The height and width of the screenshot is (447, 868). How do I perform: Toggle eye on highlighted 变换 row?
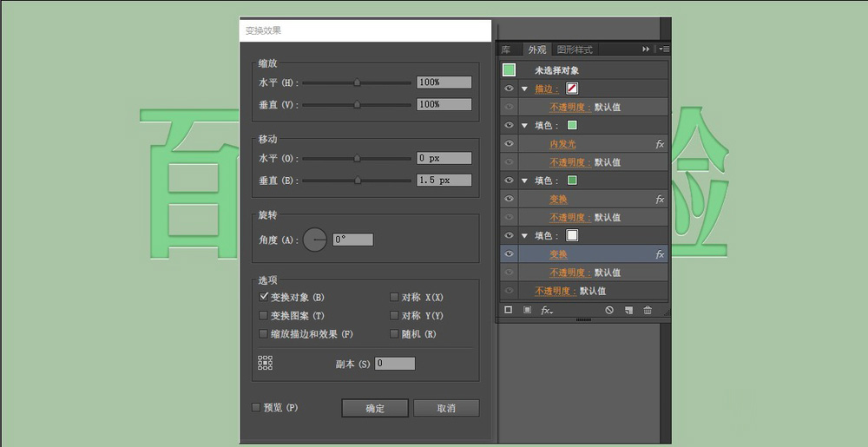509,254
